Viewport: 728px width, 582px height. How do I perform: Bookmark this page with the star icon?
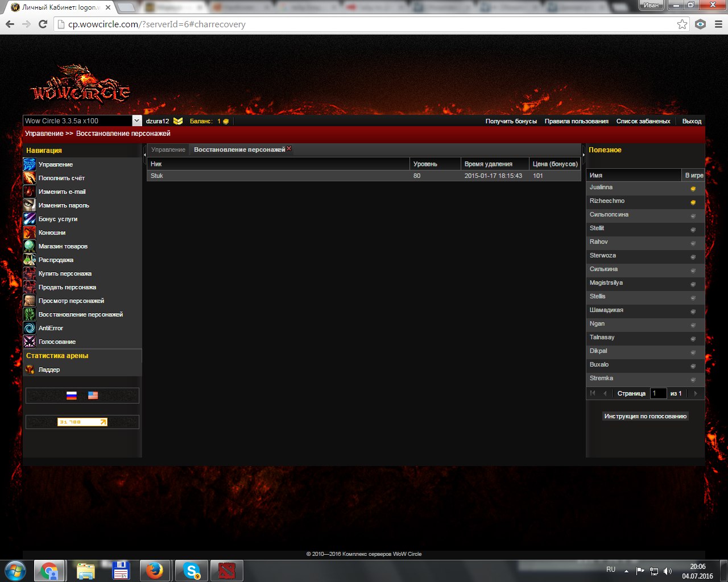point(682,24)
